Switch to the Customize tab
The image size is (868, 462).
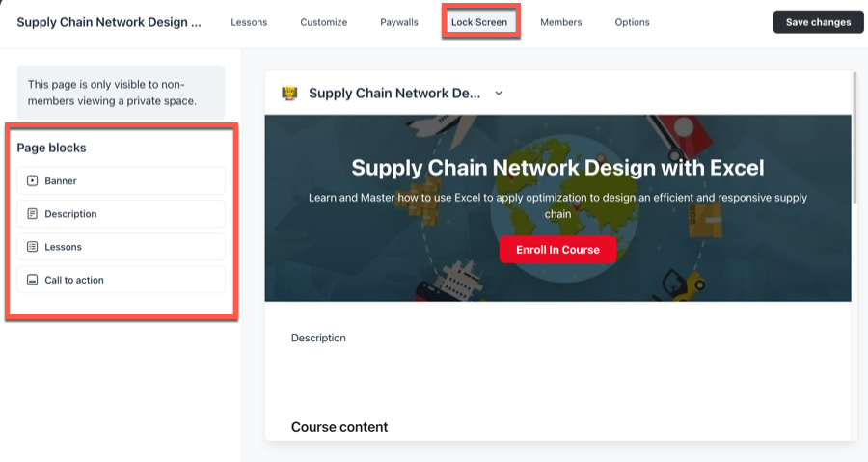point(324,23)
